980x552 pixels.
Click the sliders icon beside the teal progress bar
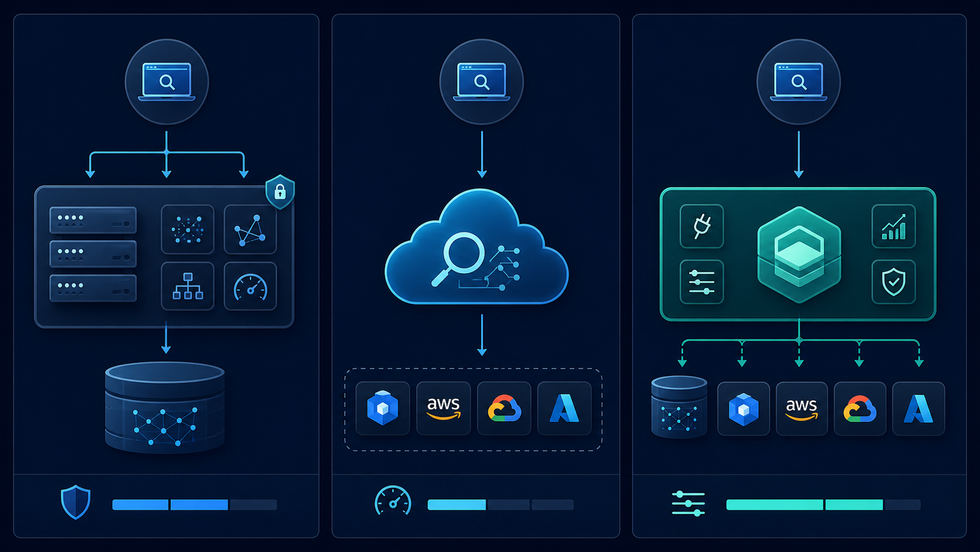click(688, 503)
